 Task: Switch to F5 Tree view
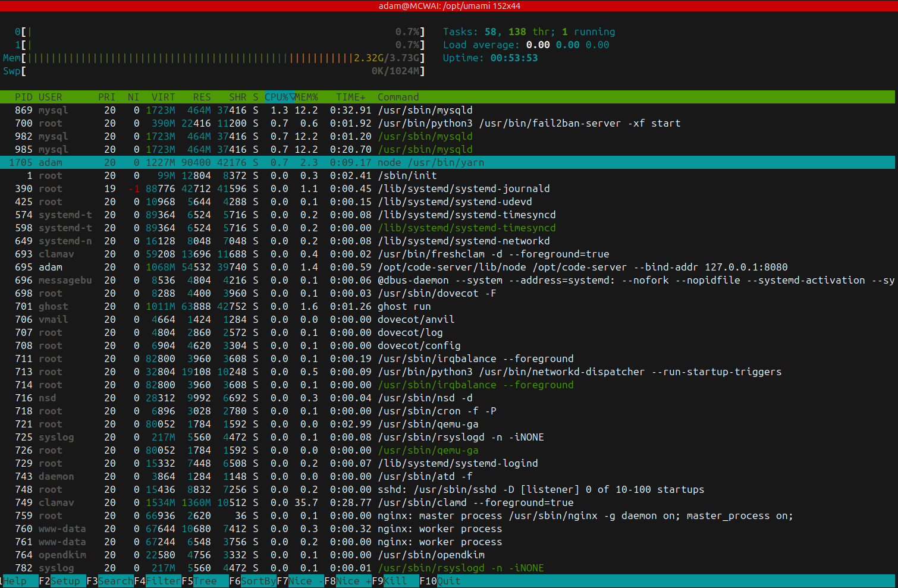205,581
